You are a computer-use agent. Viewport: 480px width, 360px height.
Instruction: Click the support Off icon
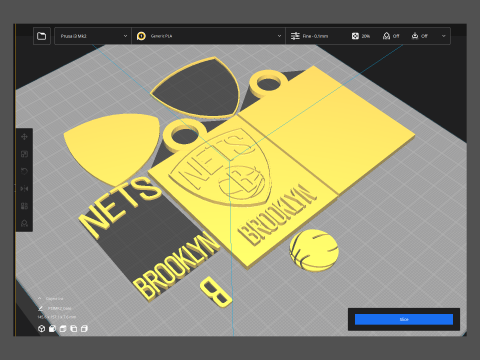click(x=386, y=36)
